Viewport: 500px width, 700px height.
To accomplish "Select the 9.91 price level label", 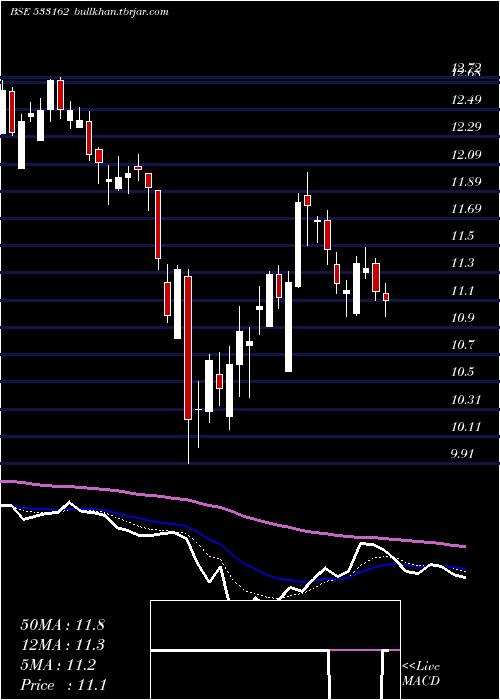I will pyautogui.click(x=462, y=454).
